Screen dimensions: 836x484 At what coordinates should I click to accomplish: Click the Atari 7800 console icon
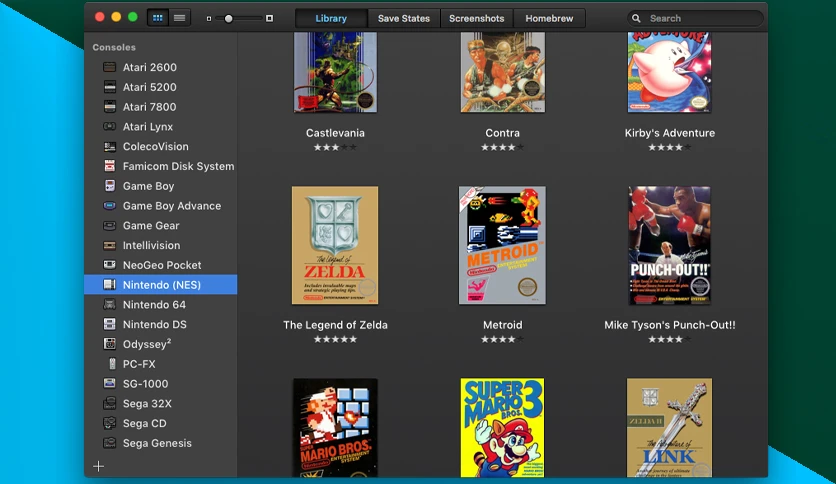(x=109, y=107)
